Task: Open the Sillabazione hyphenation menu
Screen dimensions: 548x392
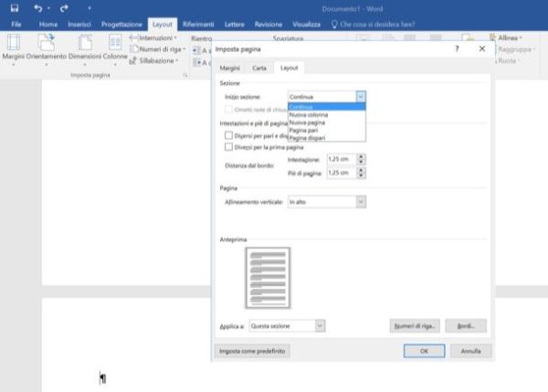Action: click(x=154, y=61)
